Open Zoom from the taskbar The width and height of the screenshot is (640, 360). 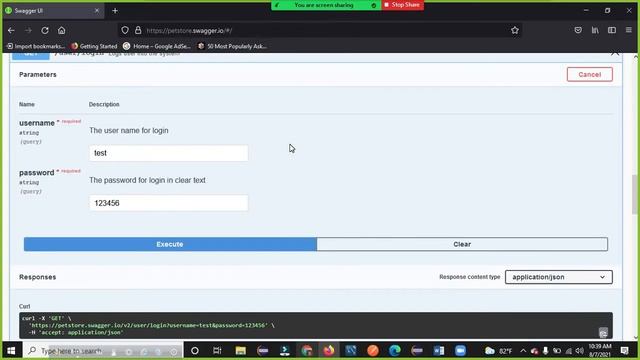460,351
